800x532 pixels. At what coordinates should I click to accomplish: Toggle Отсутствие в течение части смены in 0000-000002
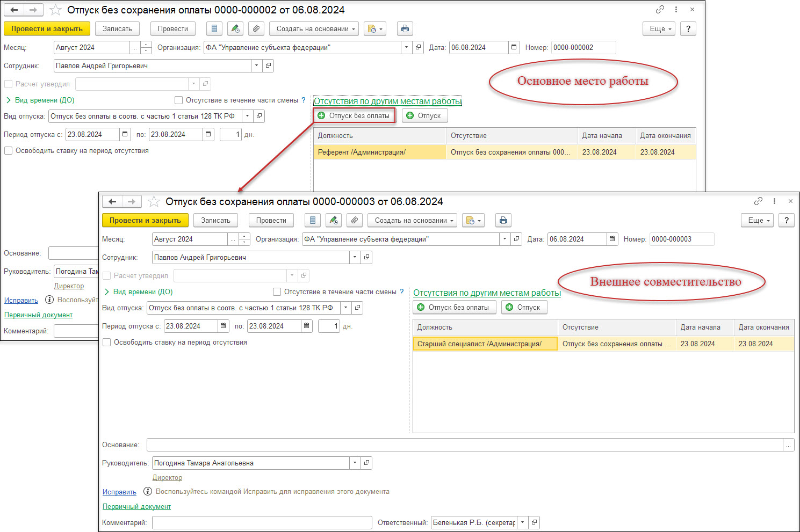point(178,100)
